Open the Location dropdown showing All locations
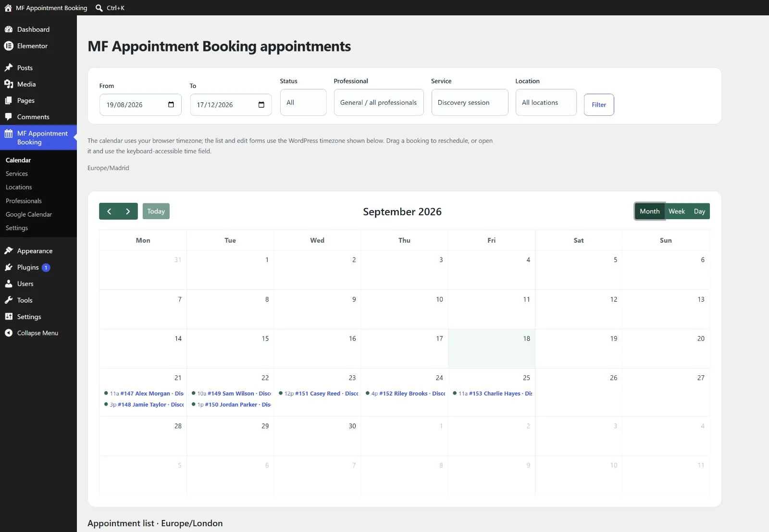769x532 pixels. (546, 102)
